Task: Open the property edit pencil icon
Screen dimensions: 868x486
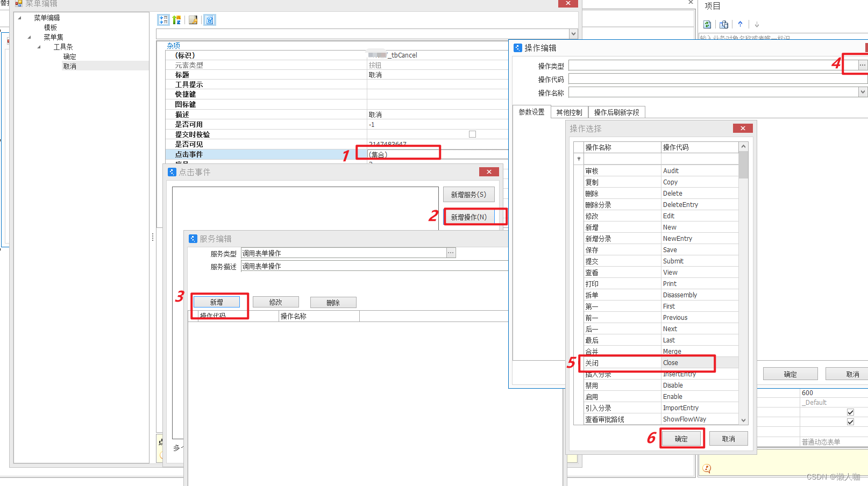Action: point(193,20)
